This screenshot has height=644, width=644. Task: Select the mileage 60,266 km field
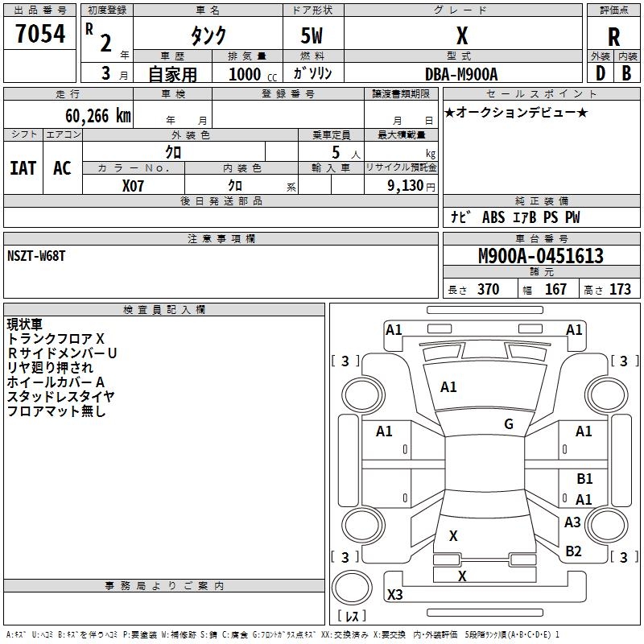pyautogui.click(x=68, y=114)
